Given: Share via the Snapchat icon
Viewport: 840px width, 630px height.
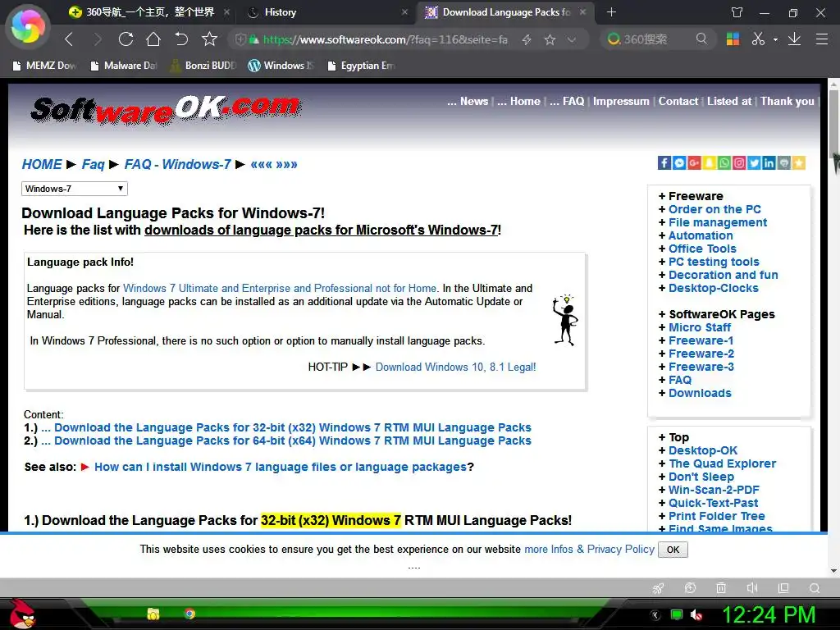Looking at the screenshot, I should pos(710,163).
